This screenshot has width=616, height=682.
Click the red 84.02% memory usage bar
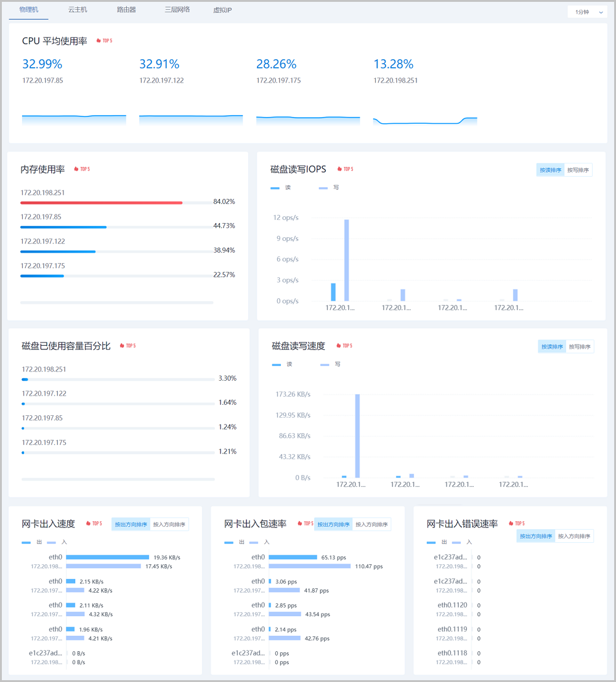pos(102,202)
